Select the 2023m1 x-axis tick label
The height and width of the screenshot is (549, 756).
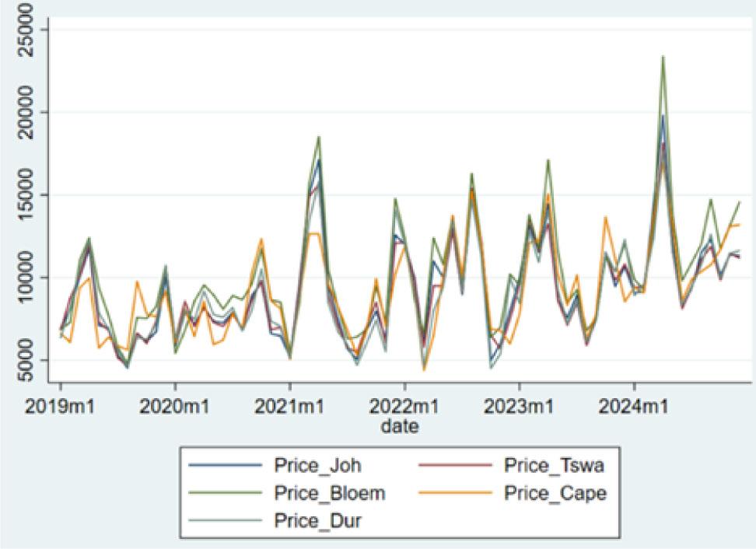pyautogui.click(x=520, y=407)
